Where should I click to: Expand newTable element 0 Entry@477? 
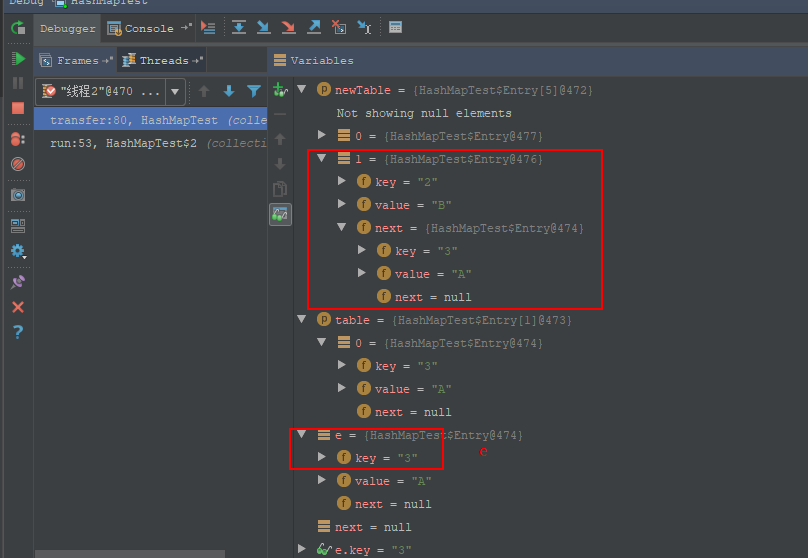[x=322, y=135]
